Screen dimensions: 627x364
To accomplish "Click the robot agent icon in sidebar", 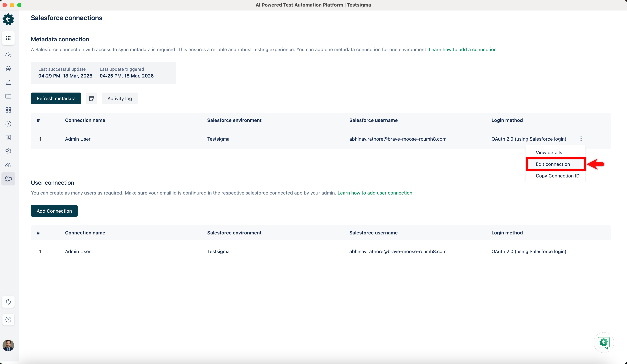I will coord(8,69).
